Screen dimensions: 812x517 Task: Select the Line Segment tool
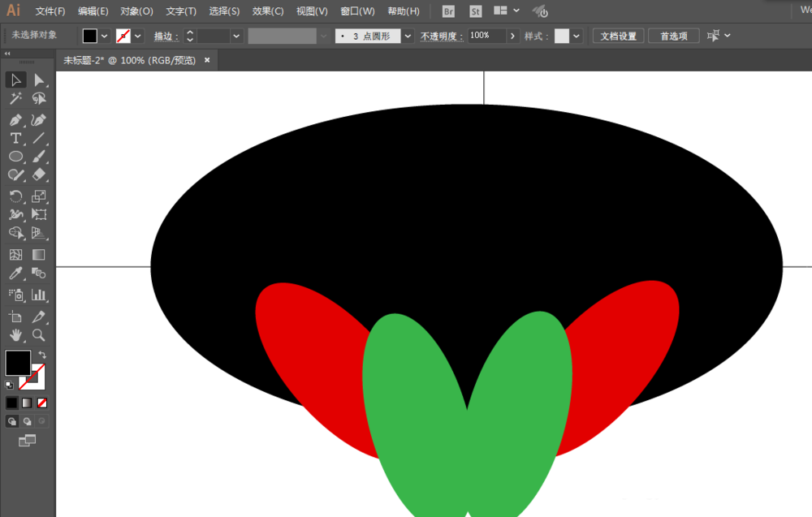(x=39, y=138)
